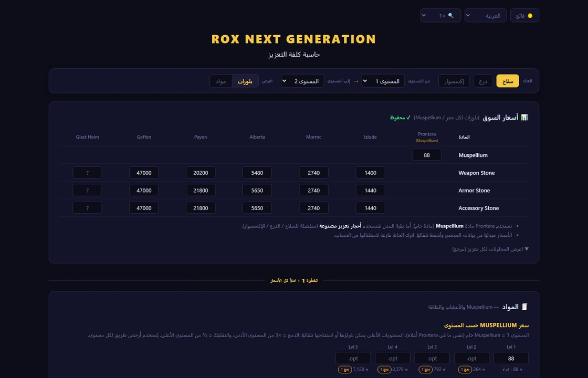Edit Armor Stone Izlude price field
This screenshot has height=378, width=588.
(370, 190)
